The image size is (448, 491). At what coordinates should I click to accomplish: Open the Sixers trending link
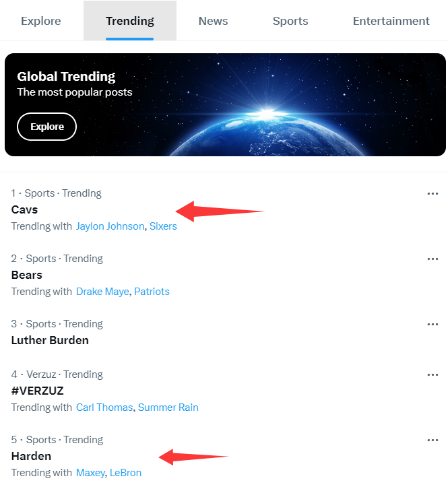163,226
